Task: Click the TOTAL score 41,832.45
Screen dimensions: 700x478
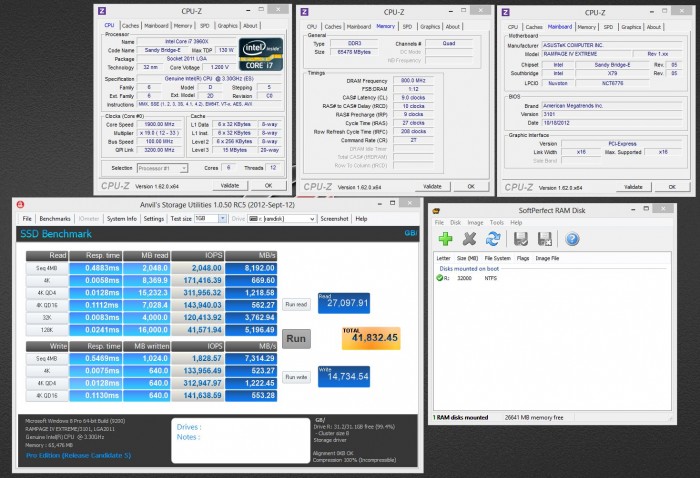Action: tap(371, 338)
